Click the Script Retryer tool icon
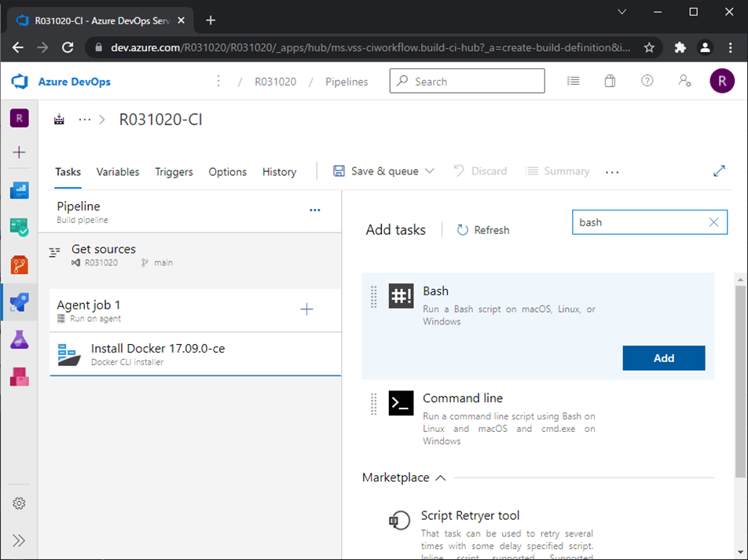Screen dimensions: 748x560 (x=400, y=521)
